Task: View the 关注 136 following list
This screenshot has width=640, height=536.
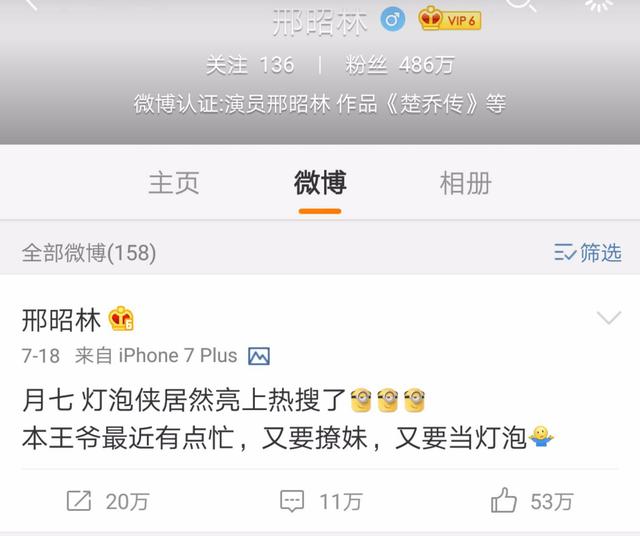Action: click(x=250, y=65)
